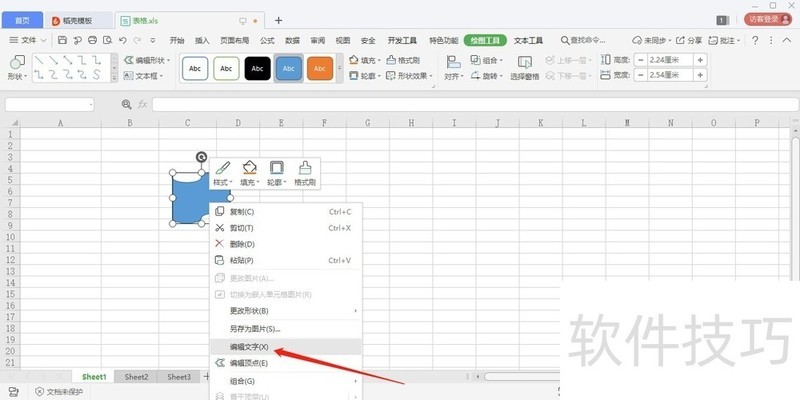
Task: Select the straight line shape in gallery
Action: point(39,61)
